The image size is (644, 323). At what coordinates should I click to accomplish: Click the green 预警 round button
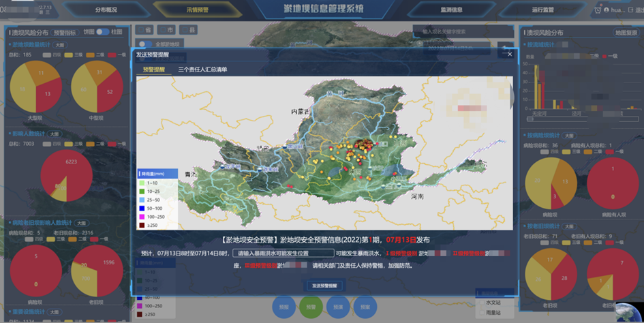point(311,307)
